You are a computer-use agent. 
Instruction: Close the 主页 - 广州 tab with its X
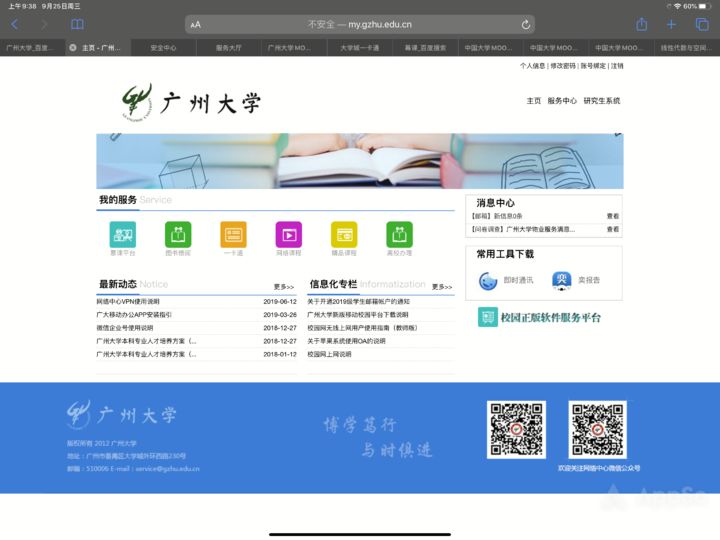pyautogui.click(x=73, y=47)
